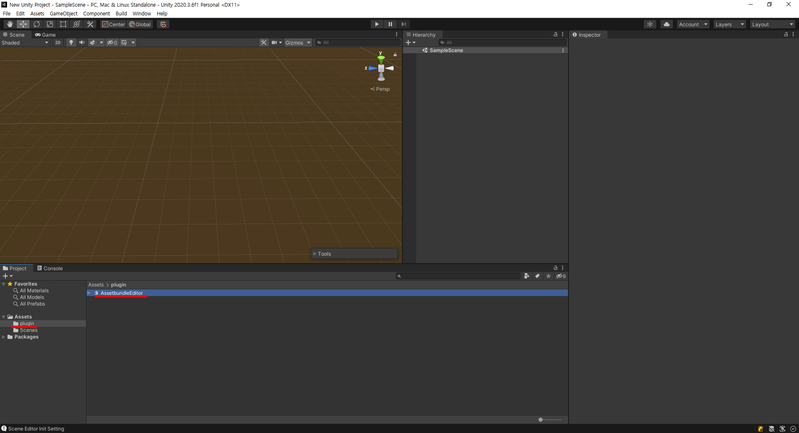Open the Layers dropdown
The height and width of the screenshot is (433, 799).
pos(728,24)
